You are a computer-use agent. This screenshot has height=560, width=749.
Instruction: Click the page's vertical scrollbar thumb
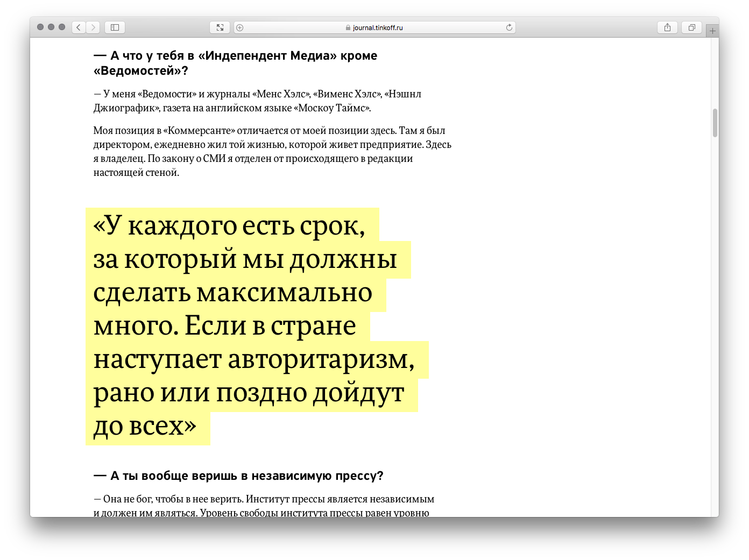point(715,123)
